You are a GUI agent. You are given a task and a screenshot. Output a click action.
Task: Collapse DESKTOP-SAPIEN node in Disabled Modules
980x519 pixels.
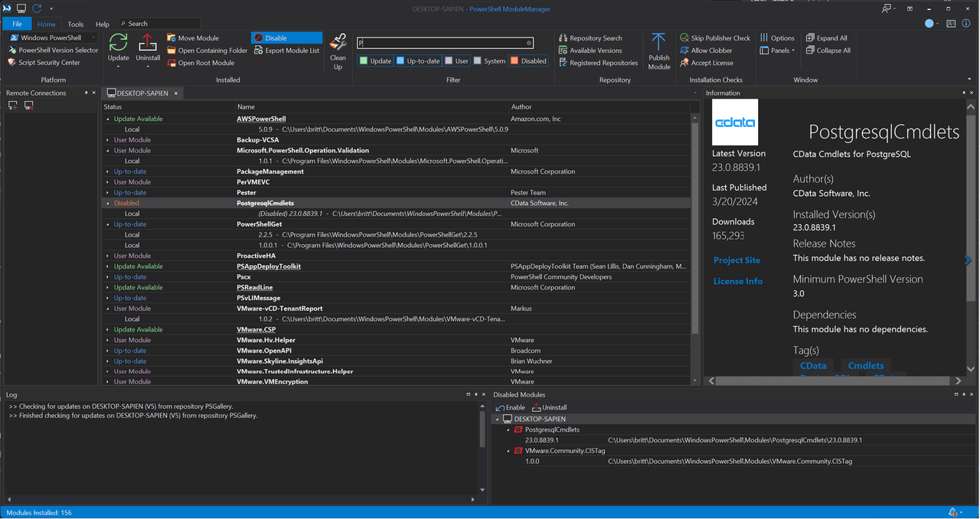click(498, 419)
